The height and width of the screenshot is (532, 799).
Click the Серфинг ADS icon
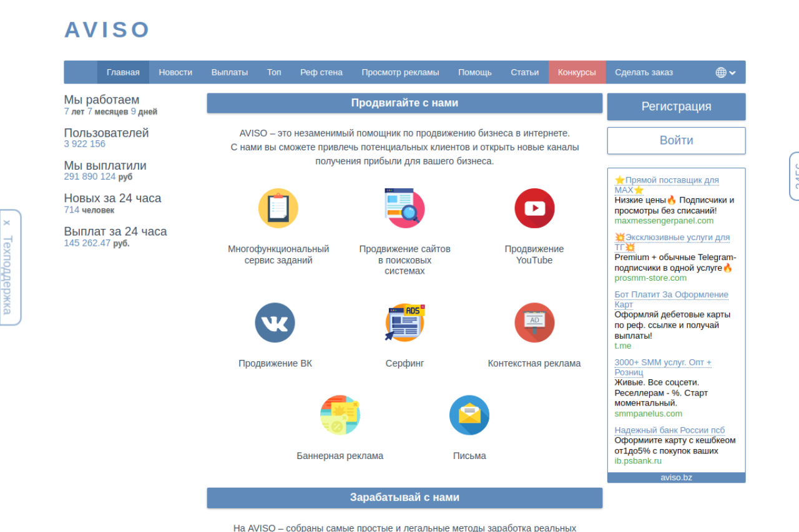tap(404, 322)
